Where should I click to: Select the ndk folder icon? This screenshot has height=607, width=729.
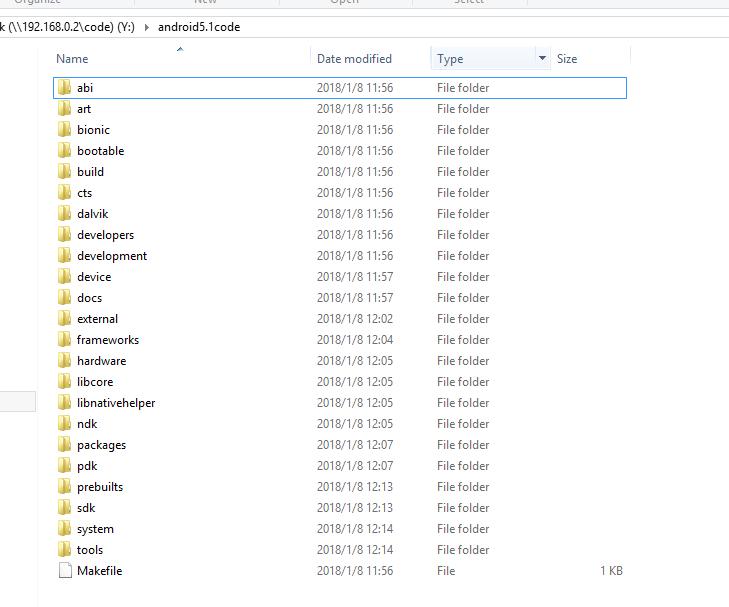tap(65, 423)
